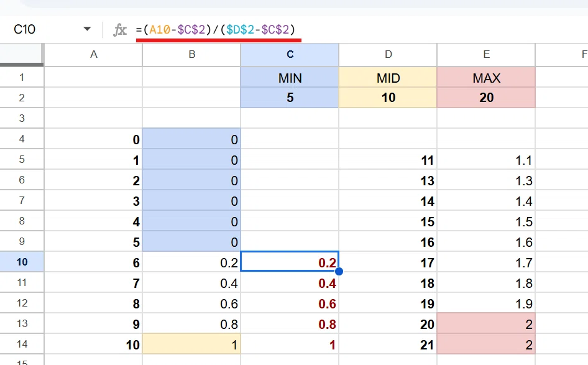Select cell A7 containing 3
Image resolution: width=588 pixels, height=365 pixels.
pos(93,200)
